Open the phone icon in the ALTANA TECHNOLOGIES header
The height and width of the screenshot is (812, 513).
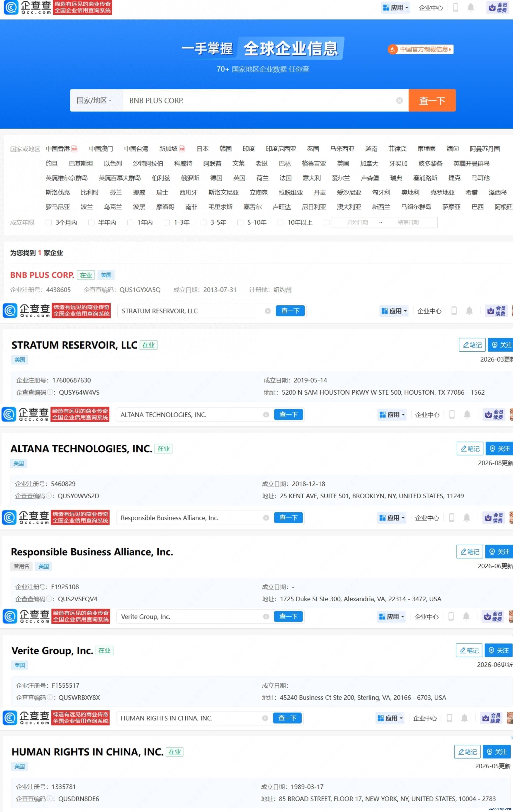452,414
